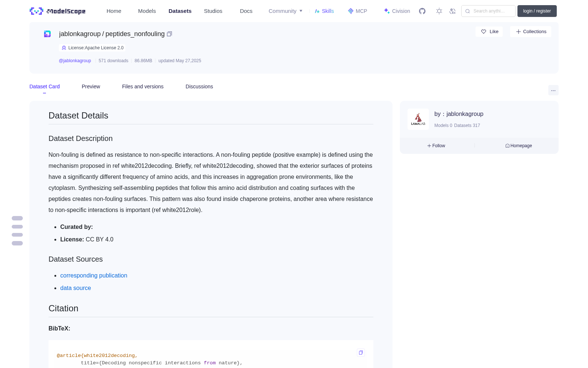Click the 'Dataset Details' heading
588x368 pixels.
pos(78,116)
